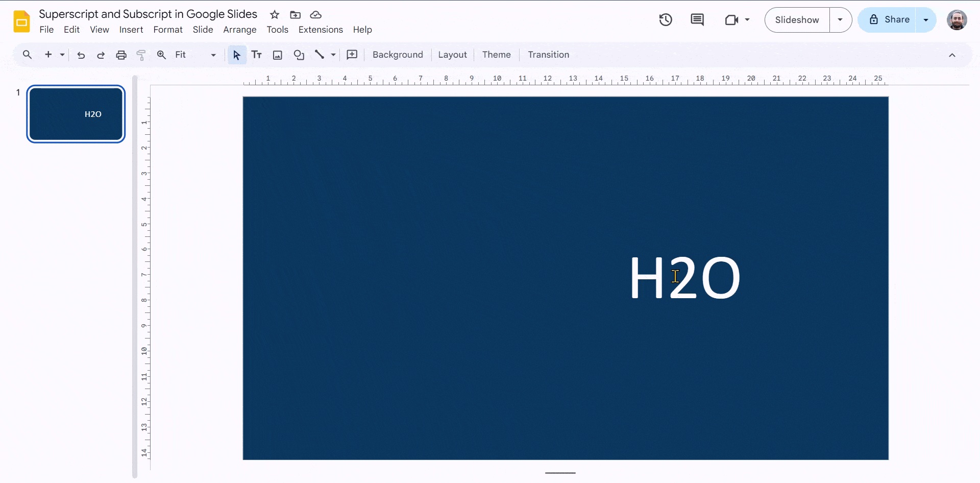Viewport: 980px width, 483px height.
Task: Click the Print icon
Action: coord(121,55)
